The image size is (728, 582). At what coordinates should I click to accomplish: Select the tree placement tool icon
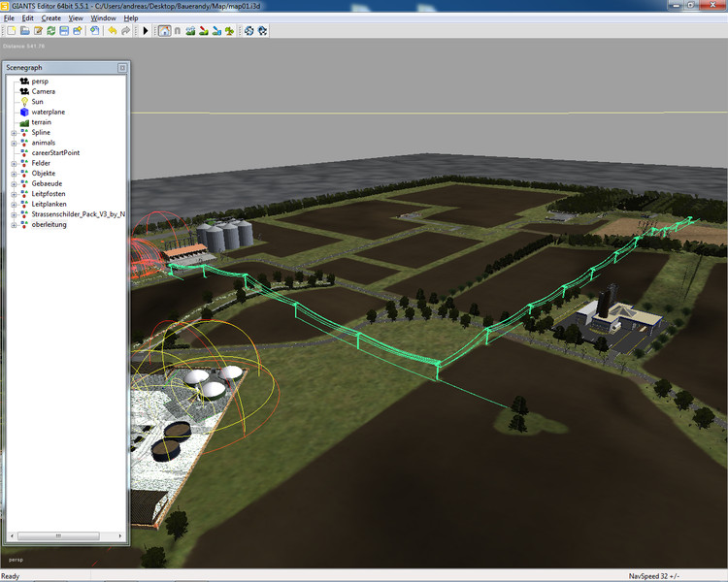click(229, 31)
